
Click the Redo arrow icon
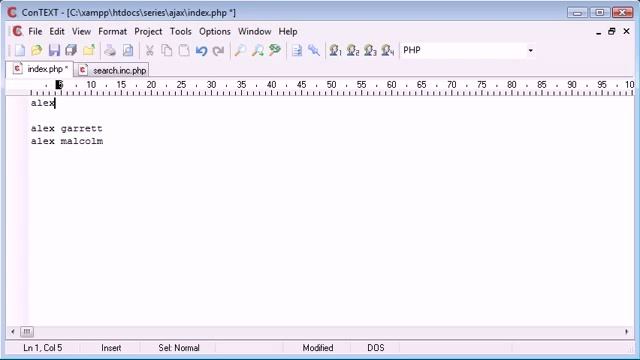coord(218,51)
